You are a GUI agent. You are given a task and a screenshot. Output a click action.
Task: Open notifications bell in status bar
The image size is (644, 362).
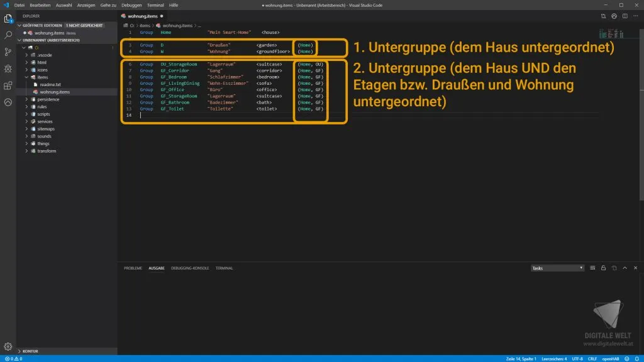coord(636,359)
